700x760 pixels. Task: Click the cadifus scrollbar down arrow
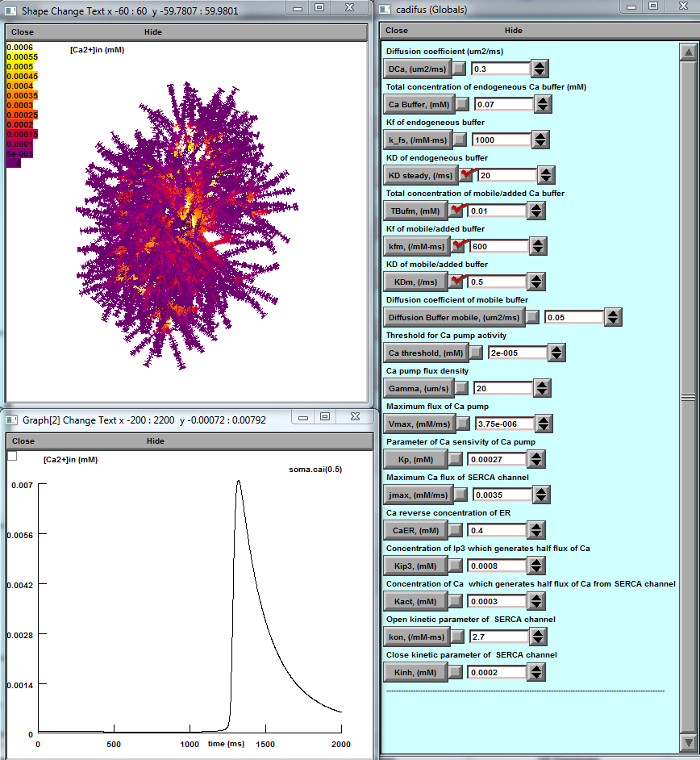687,742
